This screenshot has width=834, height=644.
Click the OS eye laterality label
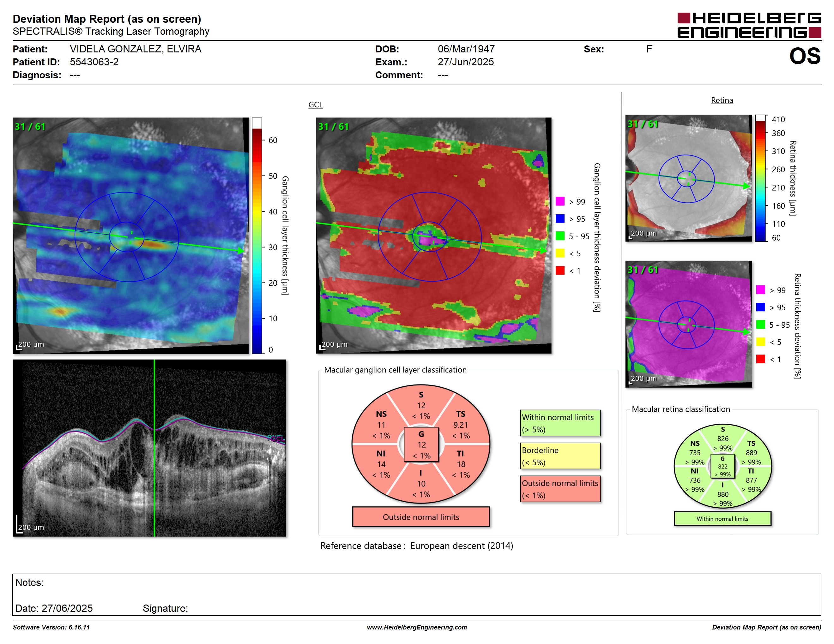[x=805, y=56]
